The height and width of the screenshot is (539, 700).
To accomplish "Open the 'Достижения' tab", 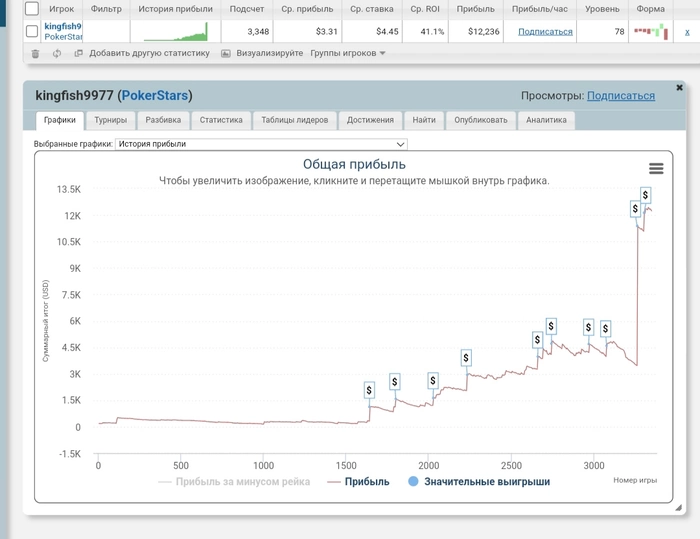I will [x=371, y=120].
